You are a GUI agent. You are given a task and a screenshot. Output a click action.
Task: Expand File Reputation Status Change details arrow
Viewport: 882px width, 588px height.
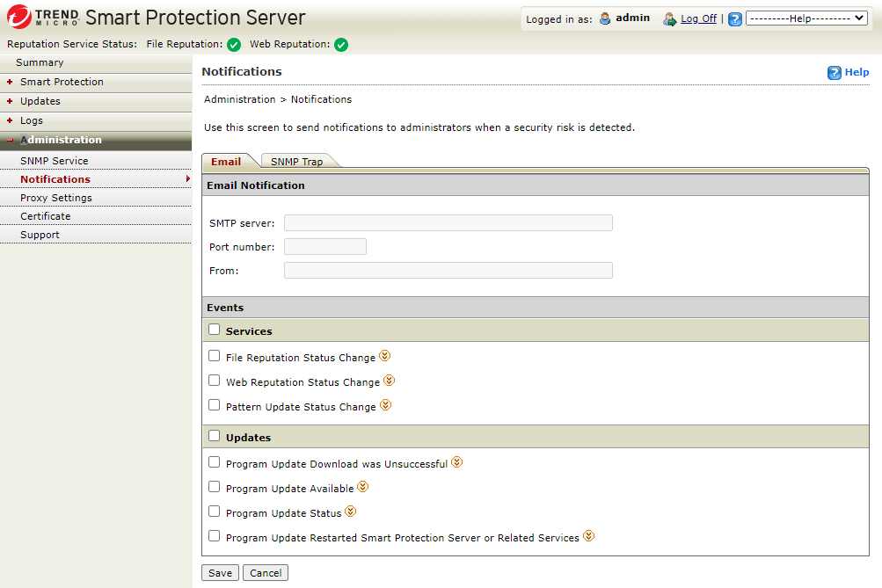(384, 357)
